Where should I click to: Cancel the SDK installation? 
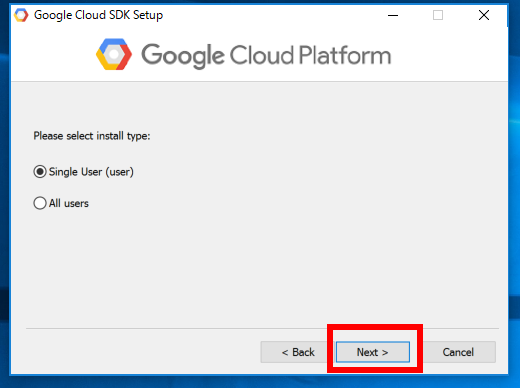point(458,352)
